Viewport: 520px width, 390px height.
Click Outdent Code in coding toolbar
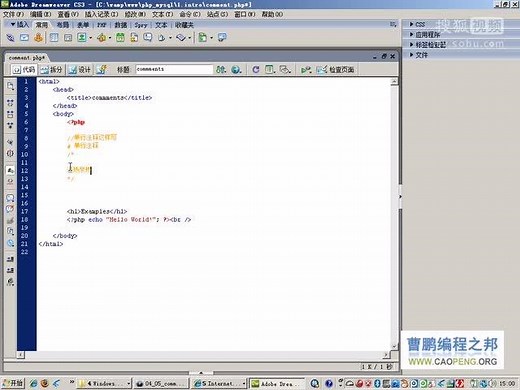(10, 270)
